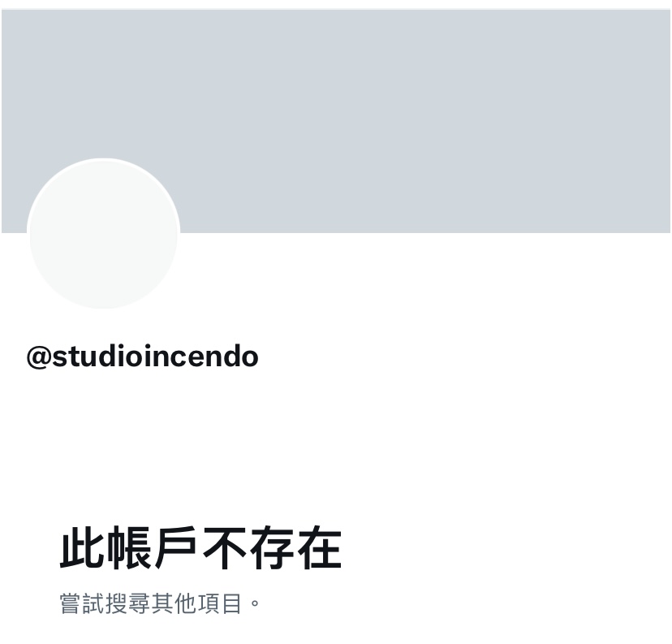Viewport: 672px width, 644px height.
Task: Click avatar portion overlapping the gray banner
Action: point(103,197)
